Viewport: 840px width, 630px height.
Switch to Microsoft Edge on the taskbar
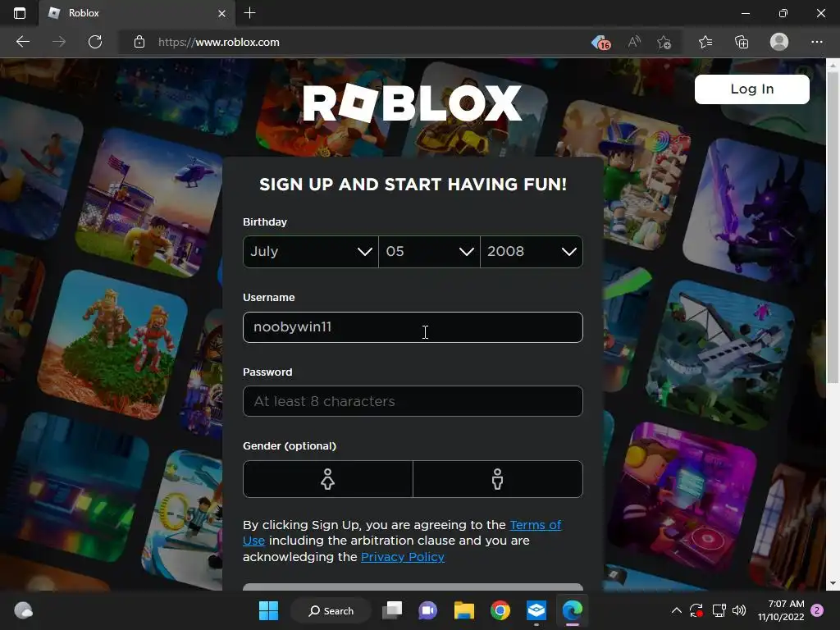pos(572,610)
